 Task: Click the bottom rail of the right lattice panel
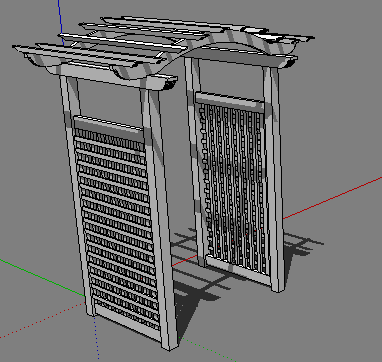pyautogui.click(x=239, y=270)
